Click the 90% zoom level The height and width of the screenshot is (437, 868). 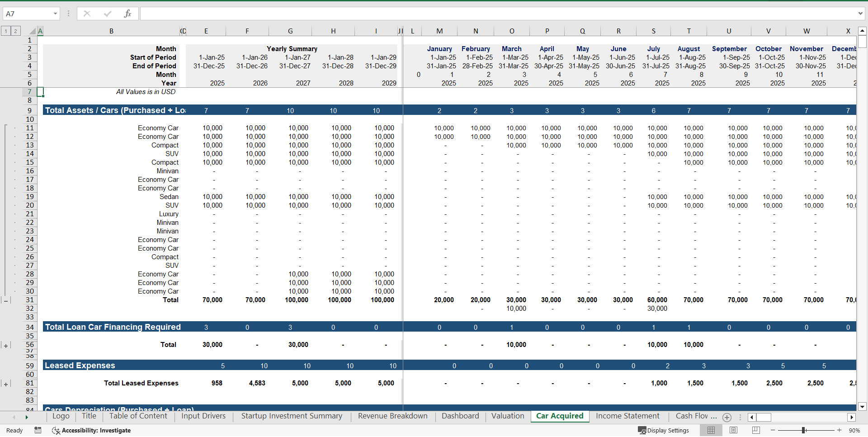tap(854, 430)
